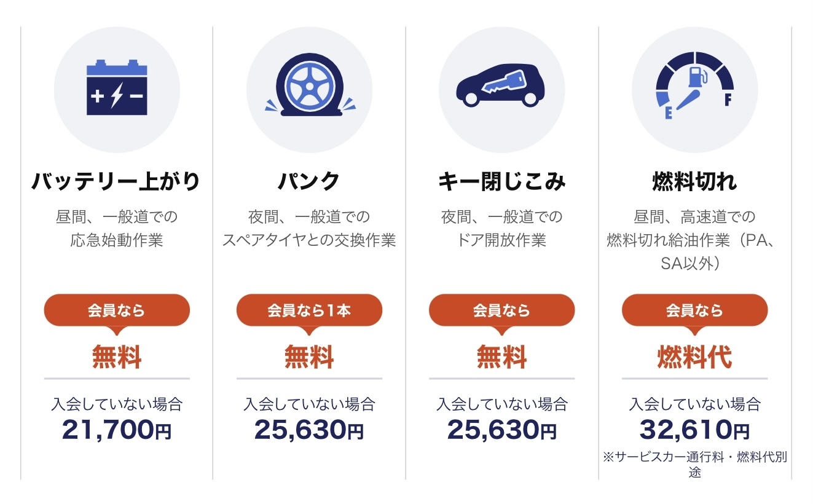Click 会員なら badge above 燃料代
This screenshot has height=504, width=813.
pyautogui.click(x=695, y=310)
